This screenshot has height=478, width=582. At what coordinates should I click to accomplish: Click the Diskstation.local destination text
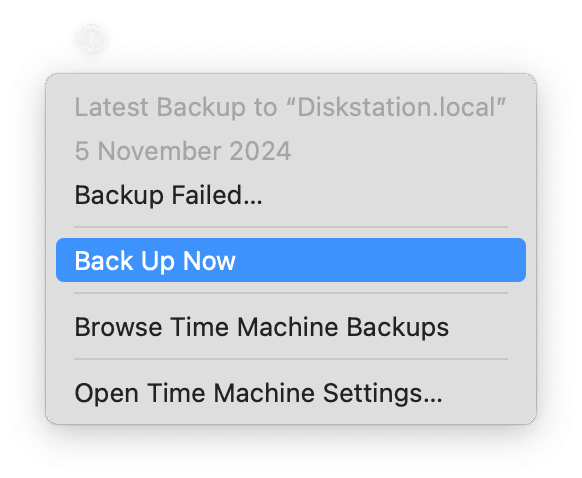396,107
